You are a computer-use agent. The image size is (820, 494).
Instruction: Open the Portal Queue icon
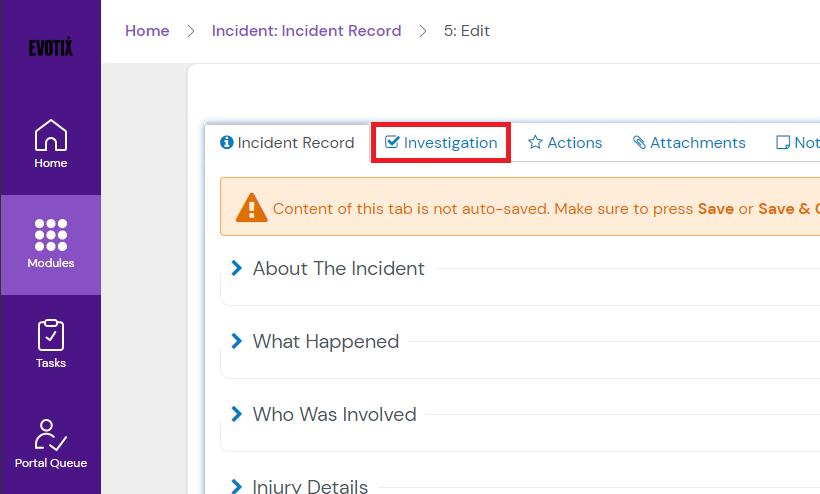50,435
